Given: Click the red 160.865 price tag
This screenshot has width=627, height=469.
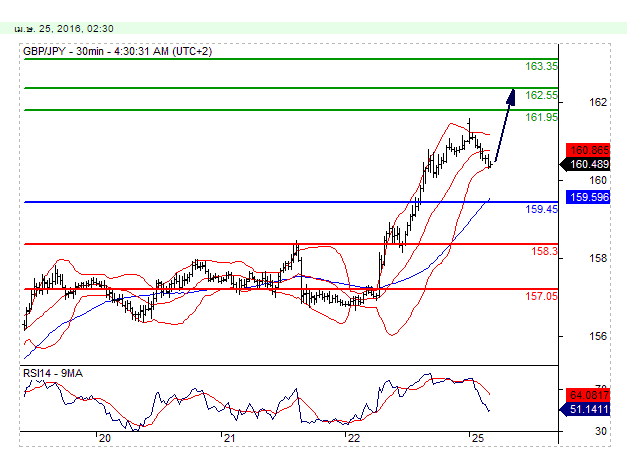Looking at the screenshot, I should [589, 148].
